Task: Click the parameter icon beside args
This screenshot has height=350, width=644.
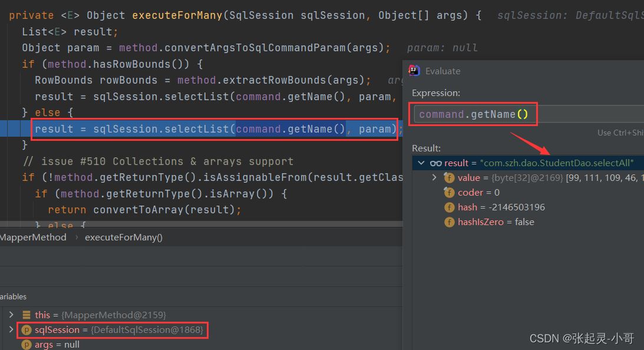Action: pos(27,345)
